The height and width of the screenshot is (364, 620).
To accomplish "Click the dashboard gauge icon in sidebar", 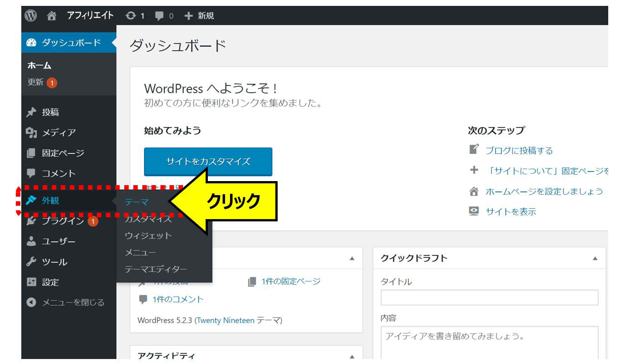I will point(31,43).
